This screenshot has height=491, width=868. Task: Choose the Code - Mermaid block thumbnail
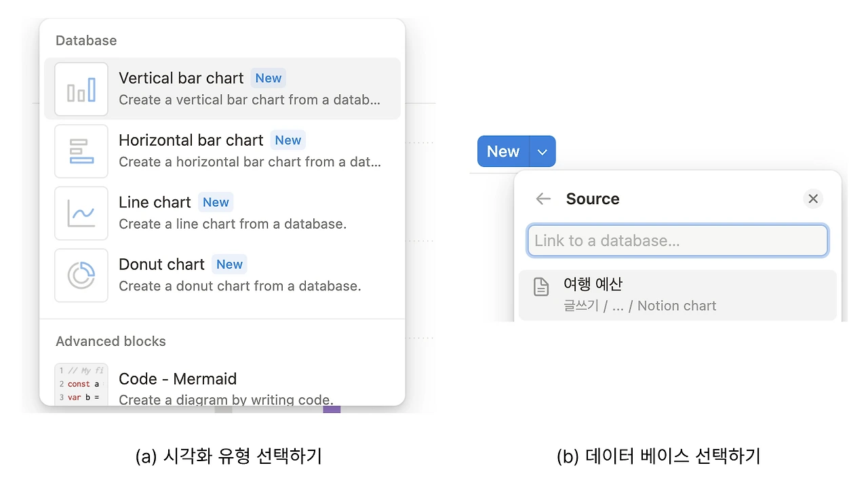pos(81,384)
